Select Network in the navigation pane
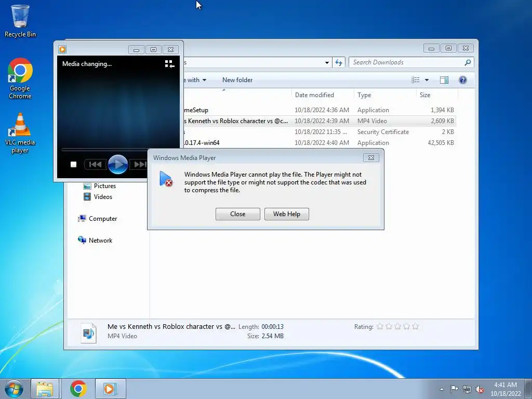This screenshot has height=399, width=532. tap(96, 240)
